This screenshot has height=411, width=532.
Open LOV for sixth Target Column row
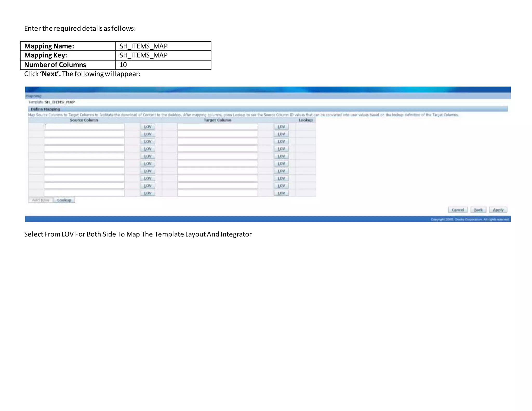pos(281,163)
